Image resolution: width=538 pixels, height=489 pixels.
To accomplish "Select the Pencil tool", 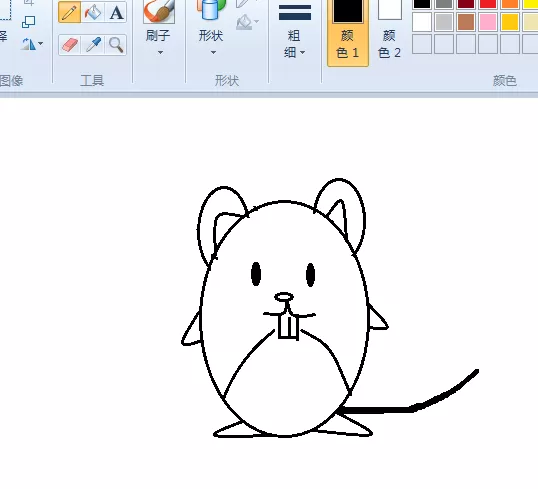I will 70,12.
